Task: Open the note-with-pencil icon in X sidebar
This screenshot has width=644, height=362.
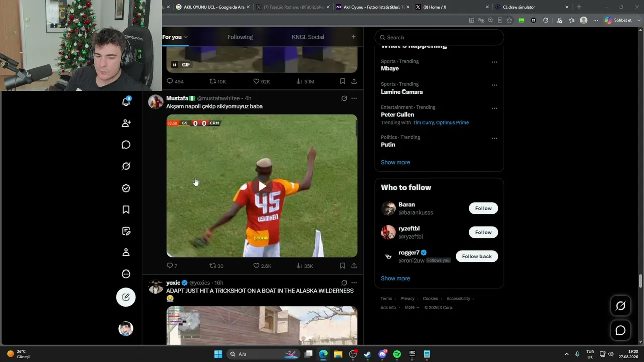Action: tap(126, 231)
